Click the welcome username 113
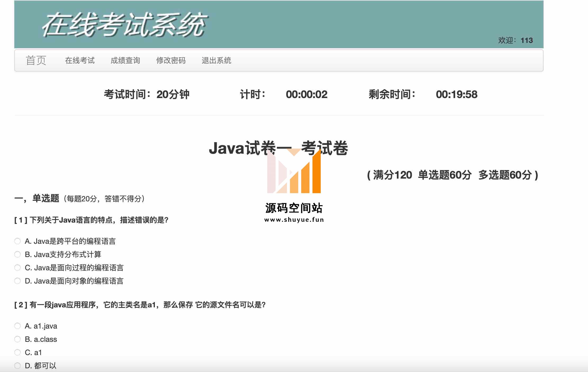The image size is (588, 372). [527, 40]
